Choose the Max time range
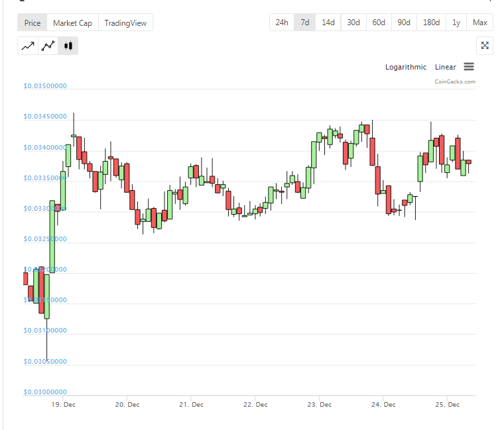504x430 pixels. [480, 23]
